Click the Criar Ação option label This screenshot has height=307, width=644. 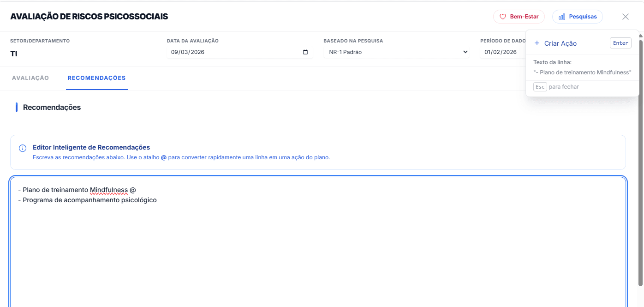pyautogui.click(x=560, y=43)
